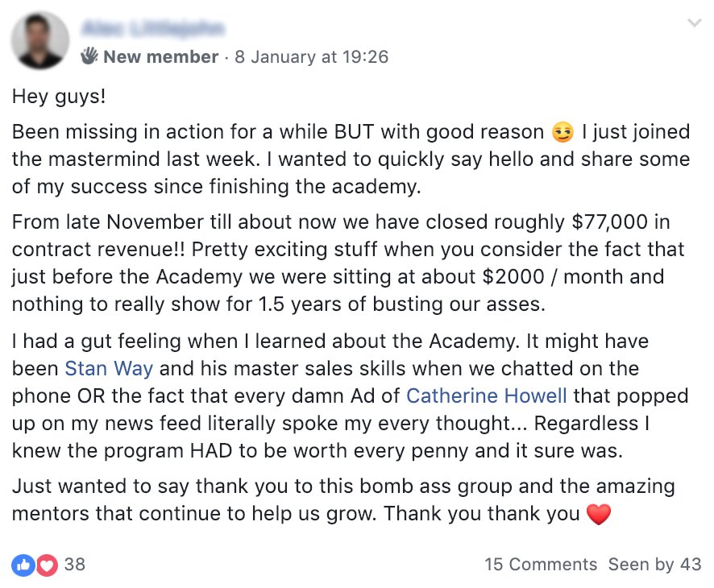Click the waving hand New member badge icon
The image size is (714, 588).
pos(89,56)
